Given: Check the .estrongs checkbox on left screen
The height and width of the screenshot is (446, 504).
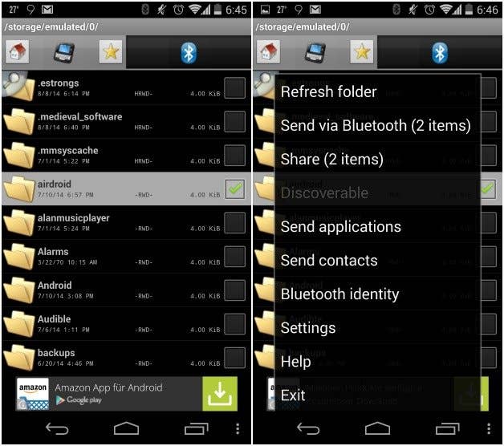Looking at the screenshot, I should coord(235,87).
